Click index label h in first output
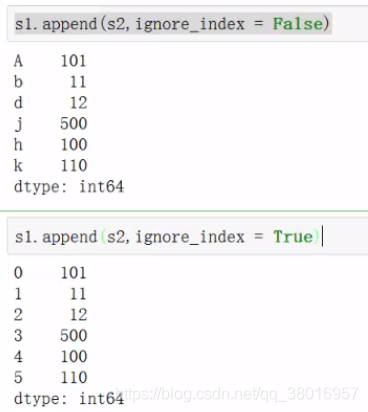Viewport: 368px width, 412px height. [18, 145]
